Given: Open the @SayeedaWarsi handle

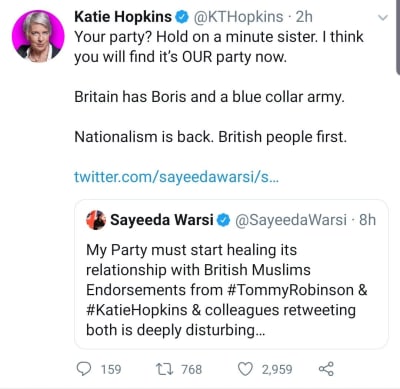Looking at the screenshot, I should pyautogui.click(x=291, y=220).
